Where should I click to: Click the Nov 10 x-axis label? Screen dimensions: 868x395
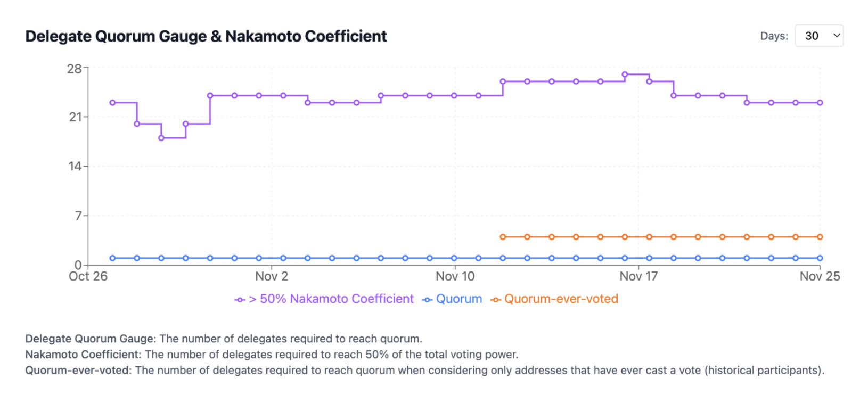point(455,276)
